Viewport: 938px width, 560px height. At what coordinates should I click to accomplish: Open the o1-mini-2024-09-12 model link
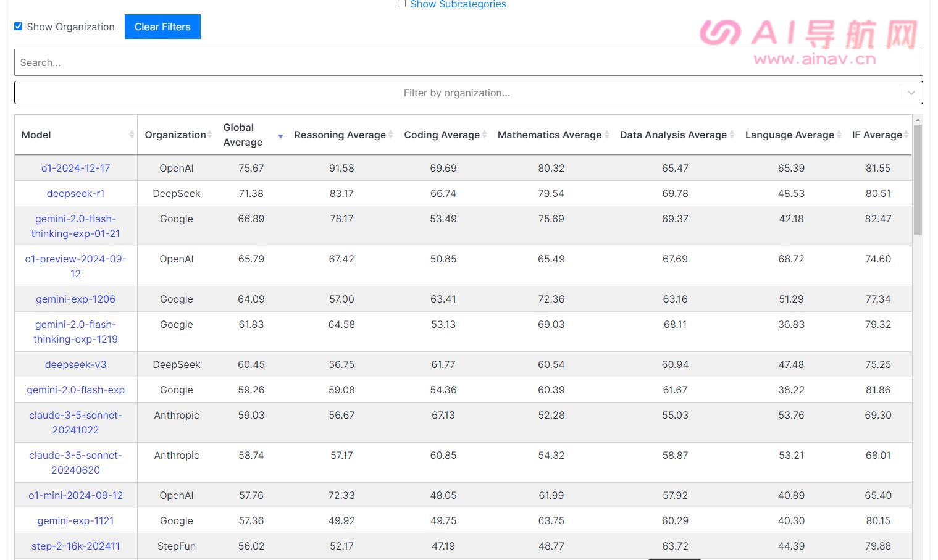pyautogui.click(x=76, y=495)
